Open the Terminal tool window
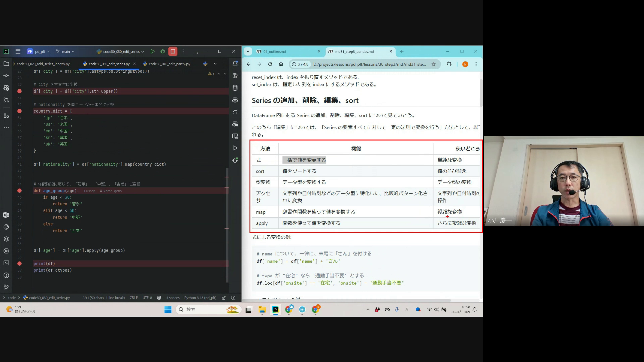The height and width of the screenshot is (362, 644). tap(6, 263)
